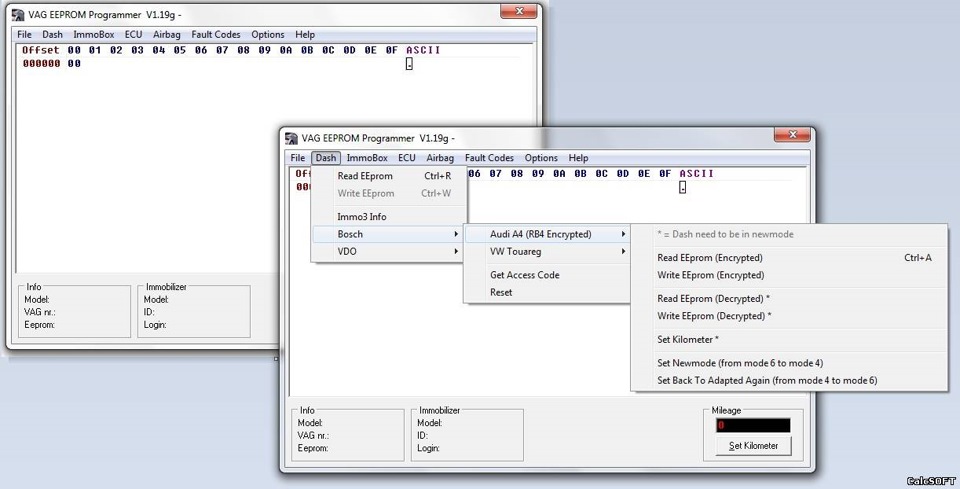Open Help menu in front window
The width and height of the screenshot is (960, 489).
pyautogui.click(x=578, y=158)
